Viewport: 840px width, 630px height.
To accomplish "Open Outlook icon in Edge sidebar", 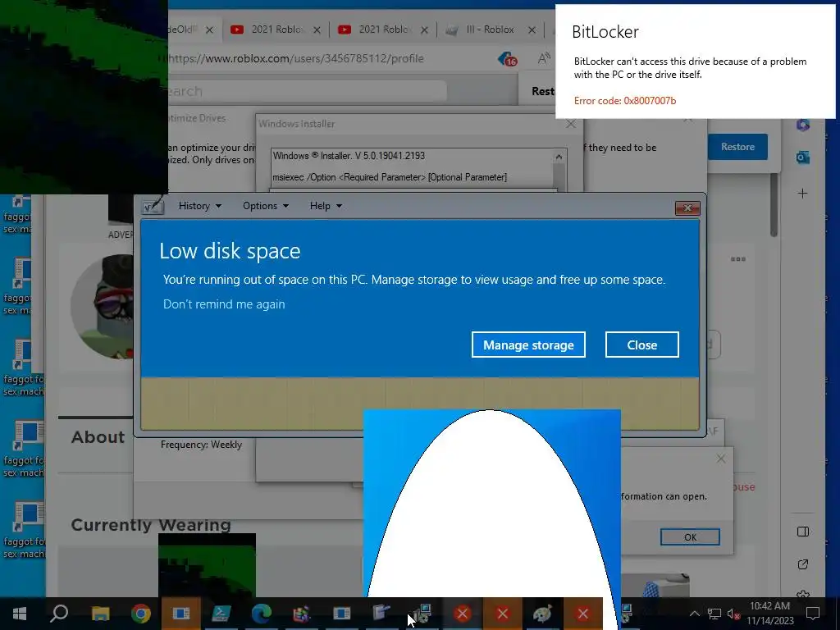I will (802, 157).
